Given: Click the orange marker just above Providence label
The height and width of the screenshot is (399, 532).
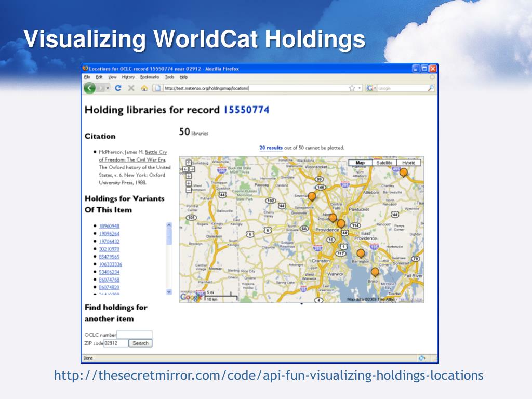Looking at the screenshot, I should click(x=341, y=224).
